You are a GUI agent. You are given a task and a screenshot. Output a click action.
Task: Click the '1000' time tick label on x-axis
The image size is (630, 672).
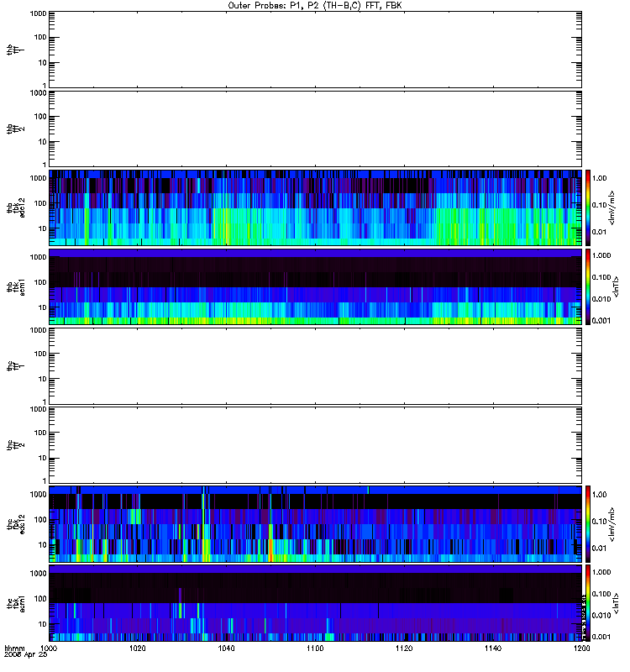(x=49, y=648)
